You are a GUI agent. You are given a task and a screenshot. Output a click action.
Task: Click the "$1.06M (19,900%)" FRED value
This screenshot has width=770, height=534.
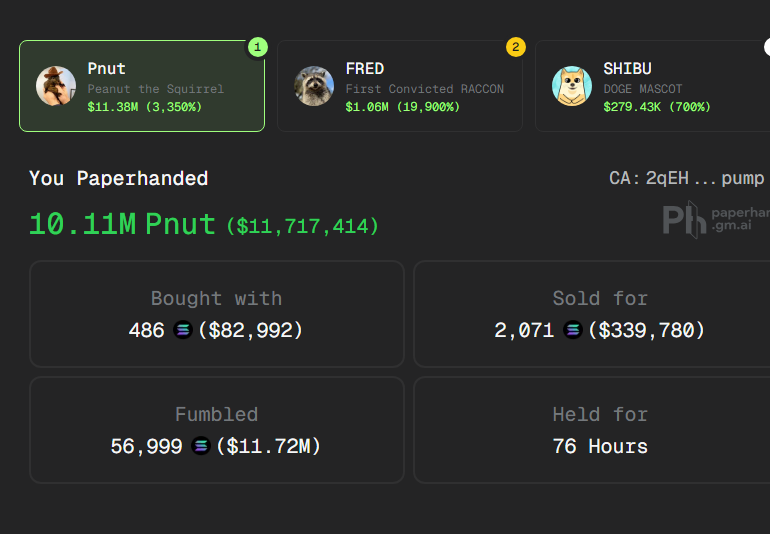click(x=403, y=107)
